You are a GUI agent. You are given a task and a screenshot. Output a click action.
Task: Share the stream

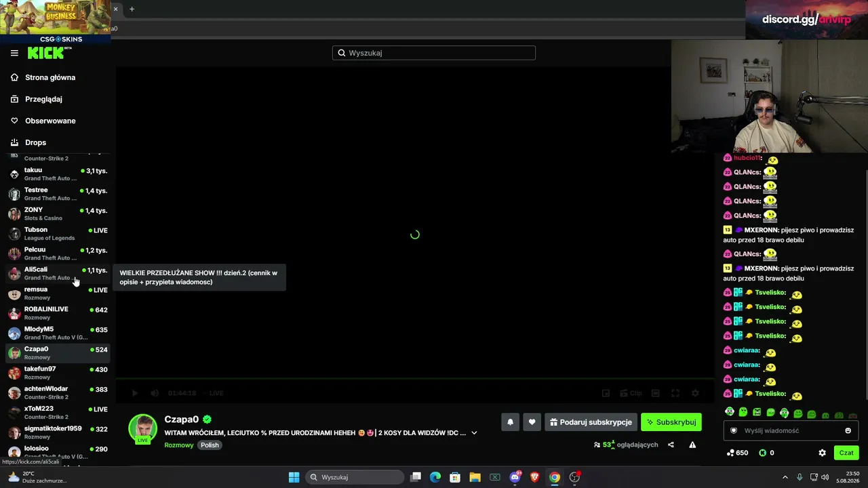(671, 445)
